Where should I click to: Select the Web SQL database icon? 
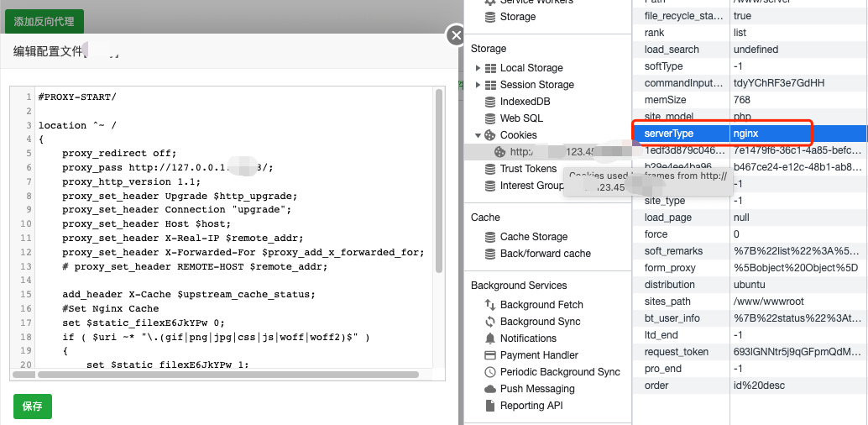(490, 118)
